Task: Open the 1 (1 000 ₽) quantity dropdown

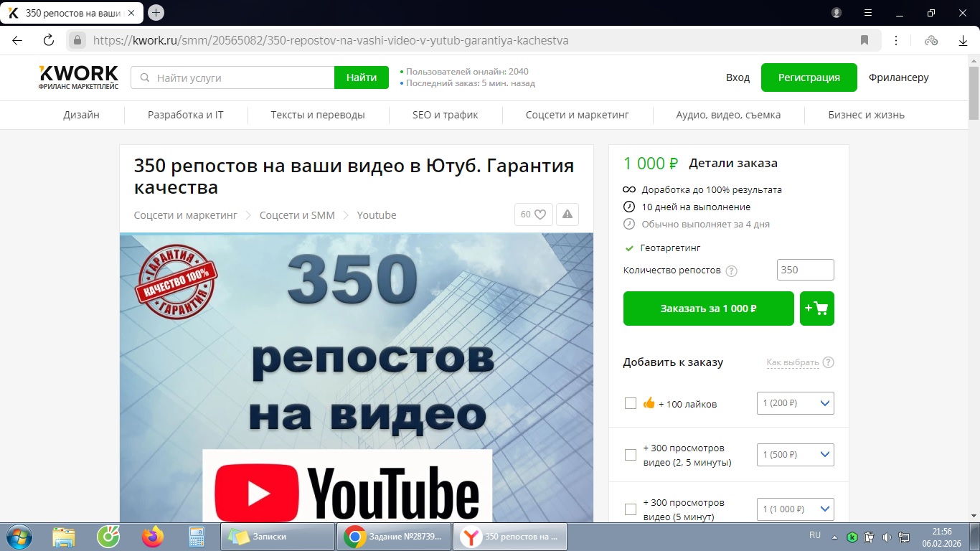Action: pos(796,509)
